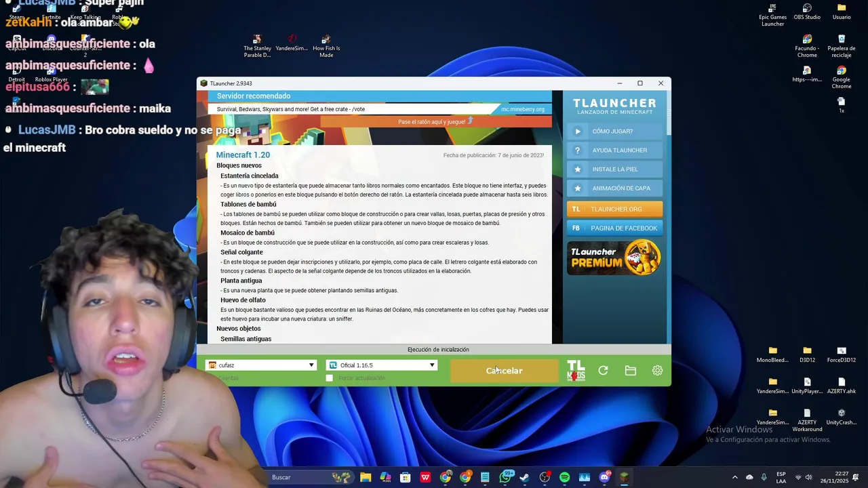The width and height of the screenshot is (868, 488).
Task: Toggle the Forzar actualización checkbox
Action: coord(330,378)
